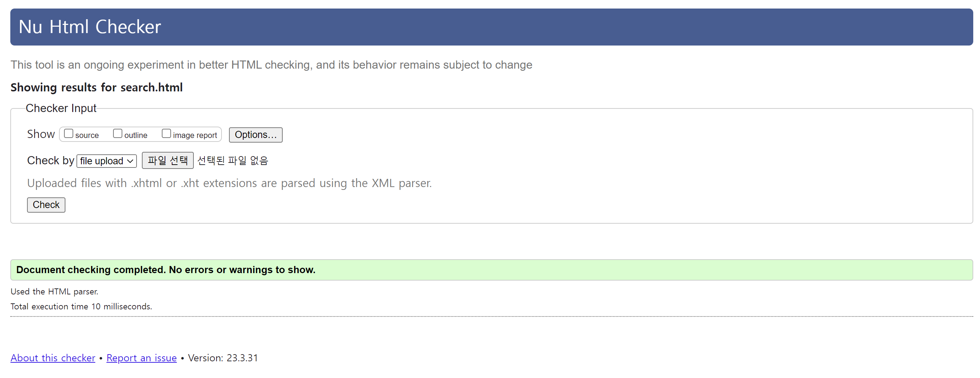
Task: Open the Options… button
Action: [255, 135]
